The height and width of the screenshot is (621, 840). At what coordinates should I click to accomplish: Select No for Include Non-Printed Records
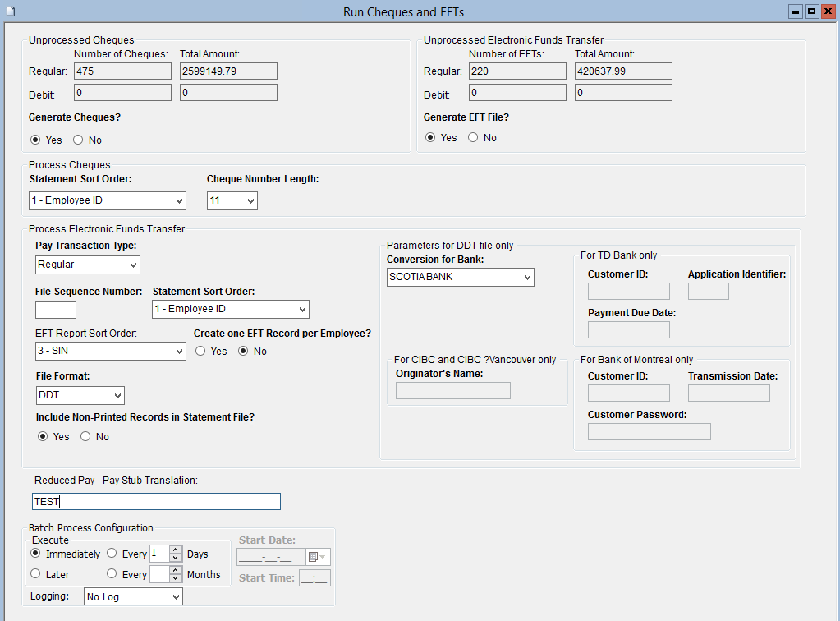tap(85, 437)
